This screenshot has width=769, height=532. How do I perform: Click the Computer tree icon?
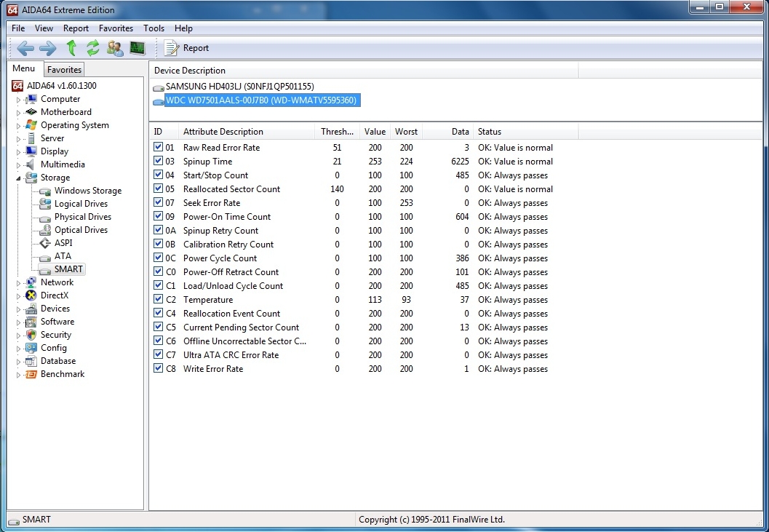(x=31, y=99)
